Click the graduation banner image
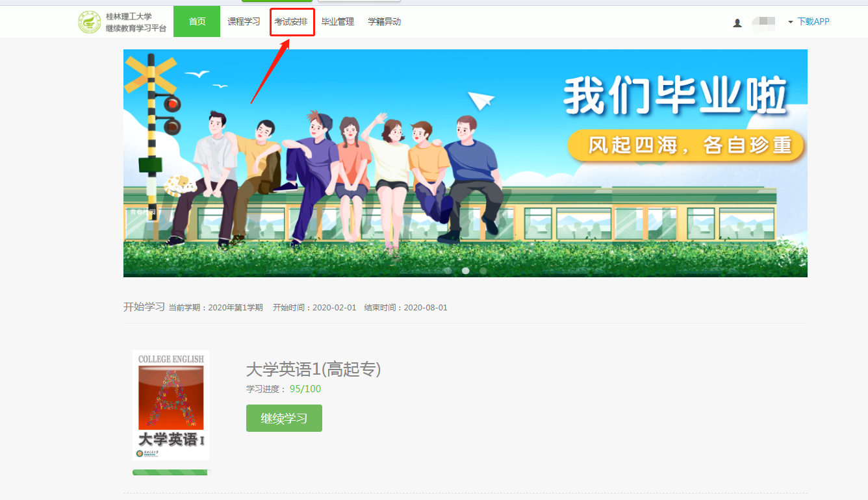 (x=465, y=163)
